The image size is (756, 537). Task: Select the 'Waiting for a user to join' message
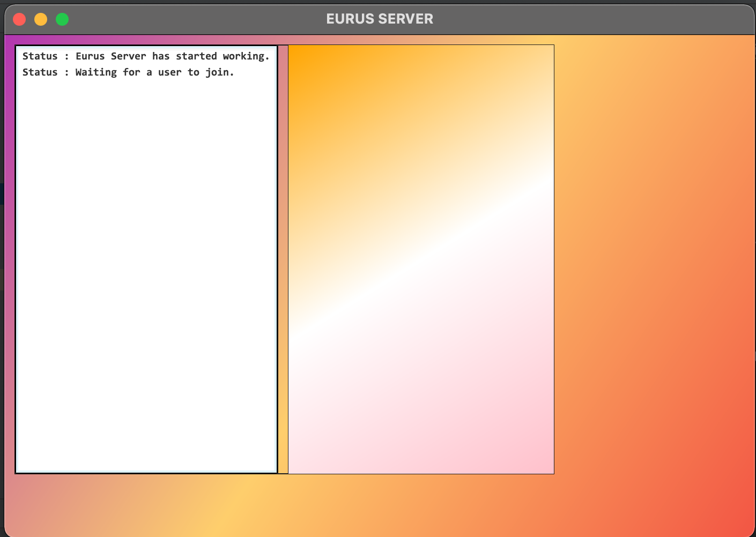pos(128,72)
